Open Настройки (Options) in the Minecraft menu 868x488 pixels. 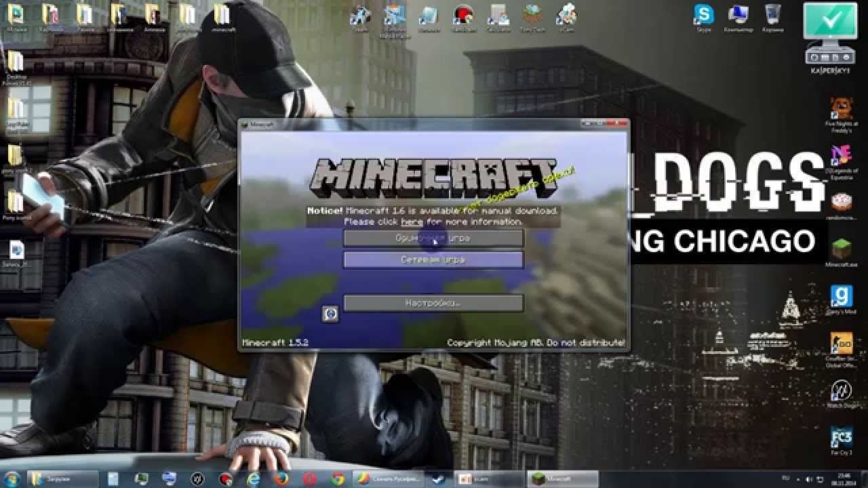point(433,303)
